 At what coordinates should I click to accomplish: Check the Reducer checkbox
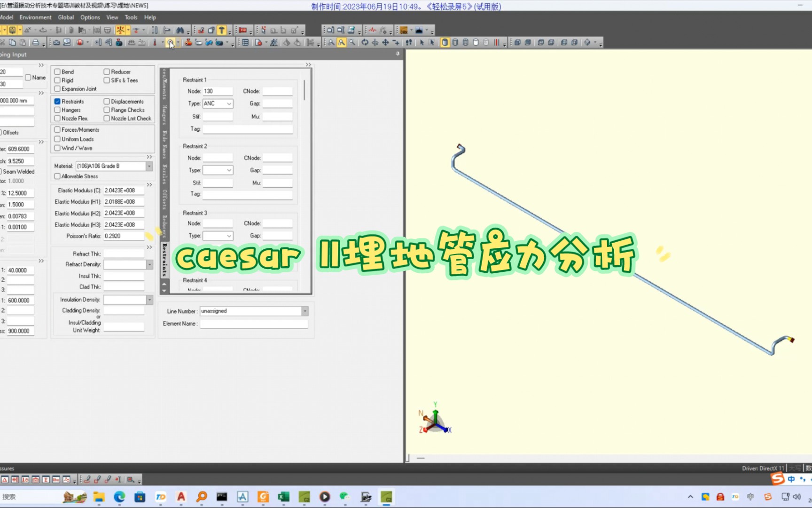coord(107,72)
